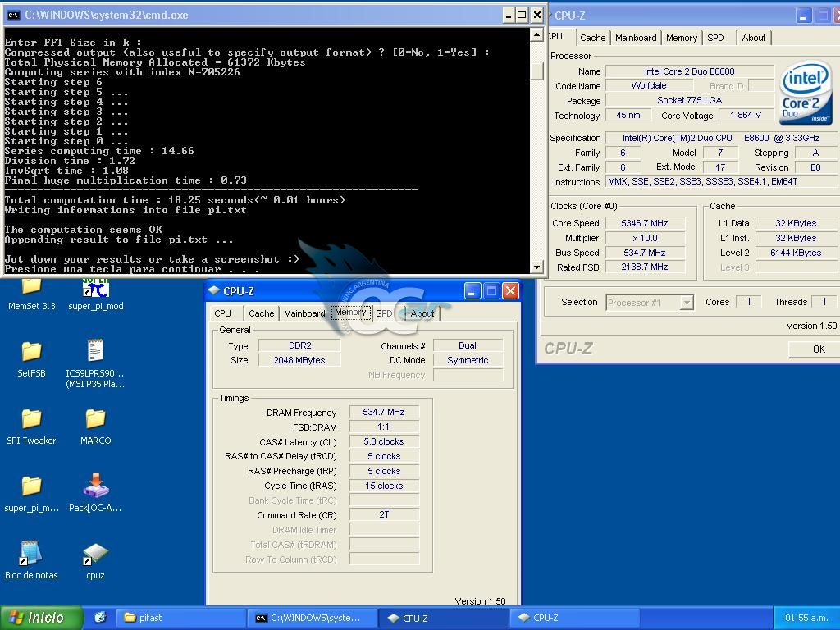Click the Code Name Wolfdale field
This screenshot has height=630, width=840.
point(649,85)
